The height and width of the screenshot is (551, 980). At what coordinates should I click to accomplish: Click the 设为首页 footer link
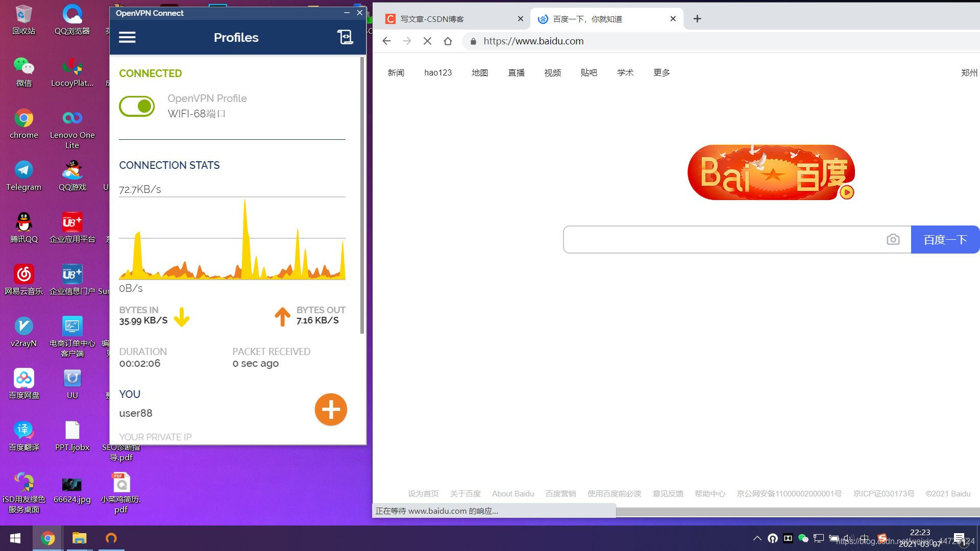coord(423,493)
